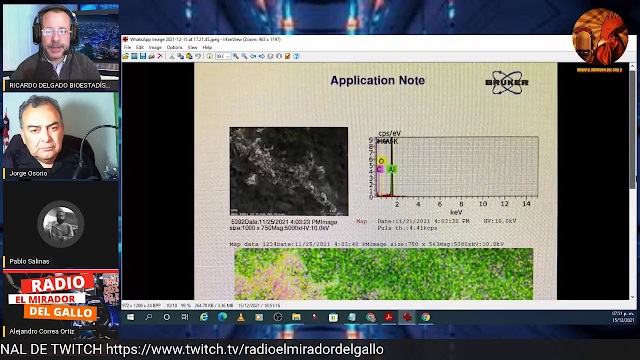
Task: Click the Print icon in the toolbar
Action: tap(151, 56)
